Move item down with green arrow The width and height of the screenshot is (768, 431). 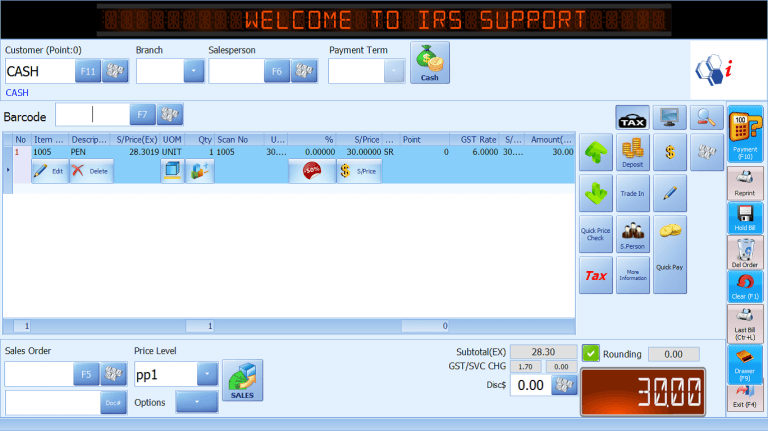click(596, 193)
